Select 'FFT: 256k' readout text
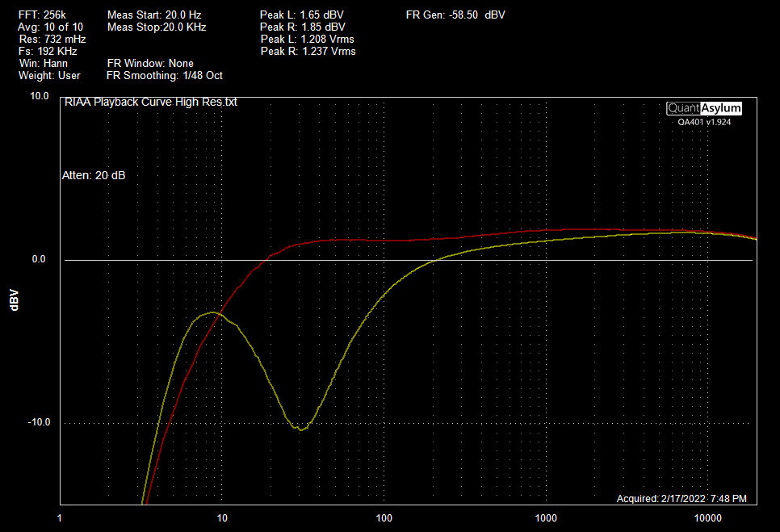The height and width of the screenshot is (532, 780). pos(42,15)
